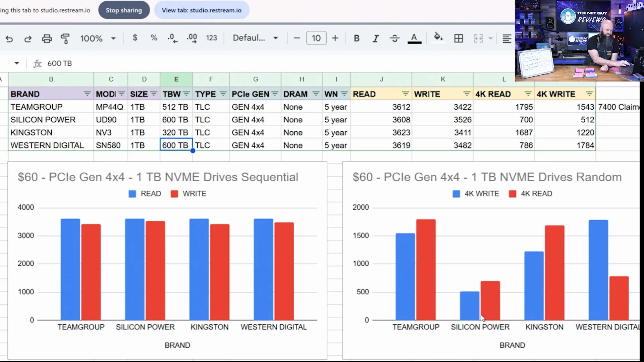Select the MP44Q model cell

[111, 107]
